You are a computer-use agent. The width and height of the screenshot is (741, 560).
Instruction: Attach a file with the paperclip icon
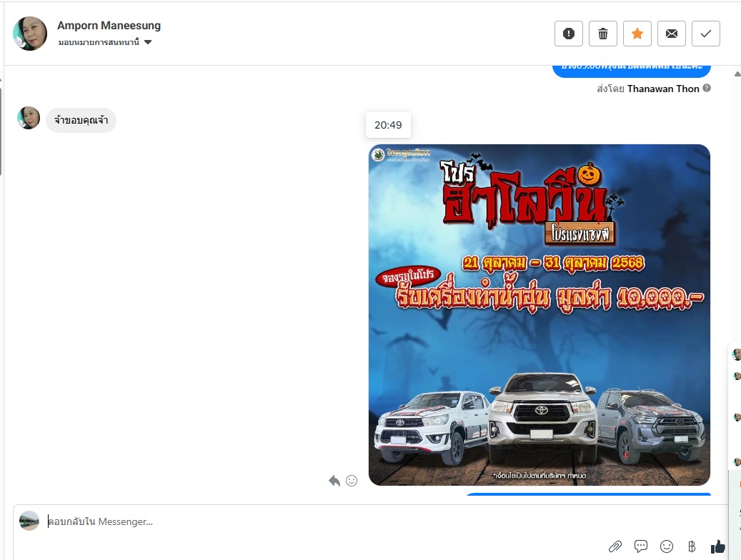click(615, 546)
